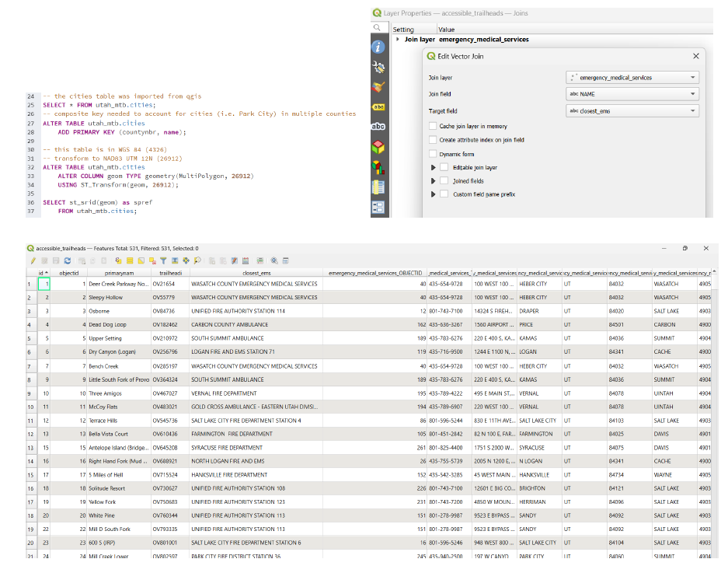Click cell UNIFIED FIRE AUTHORITY STATION 114
The image size is (728, 573).
tap(256, 311)
